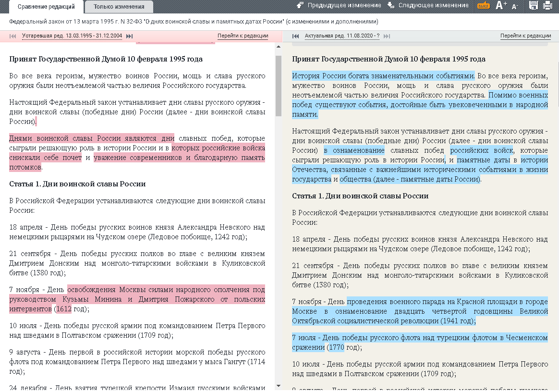
Task: Go to first edition in left pane
Action: click(x=12, y=36)
